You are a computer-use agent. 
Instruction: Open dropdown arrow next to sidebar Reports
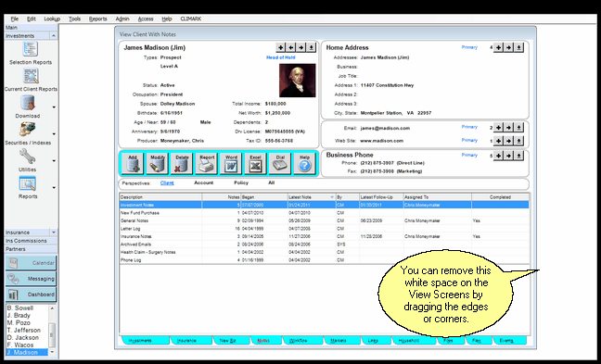[54, 187]
